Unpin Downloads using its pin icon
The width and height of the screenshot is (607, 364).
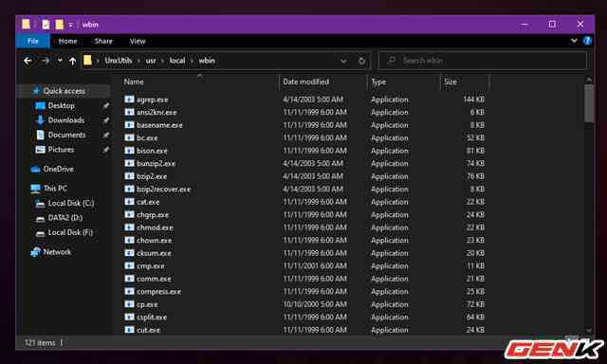coord(105,120)
